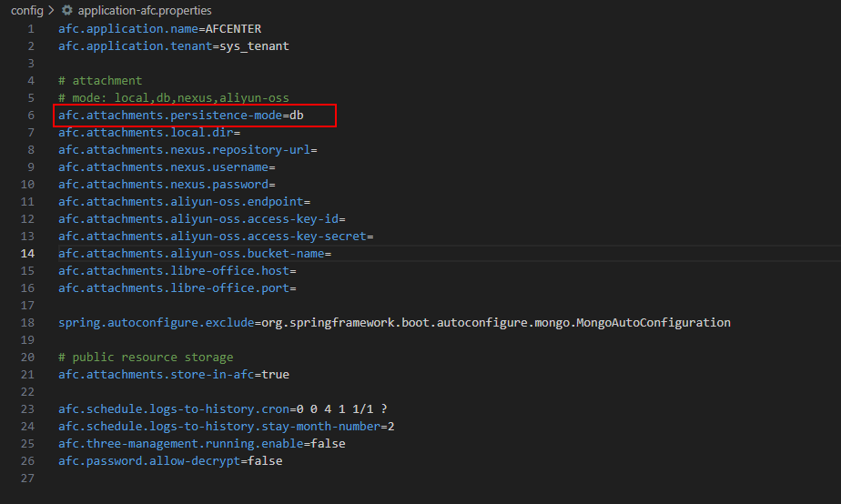Place cursor on the nexus.repository-url line

click(x=187, y=150)
